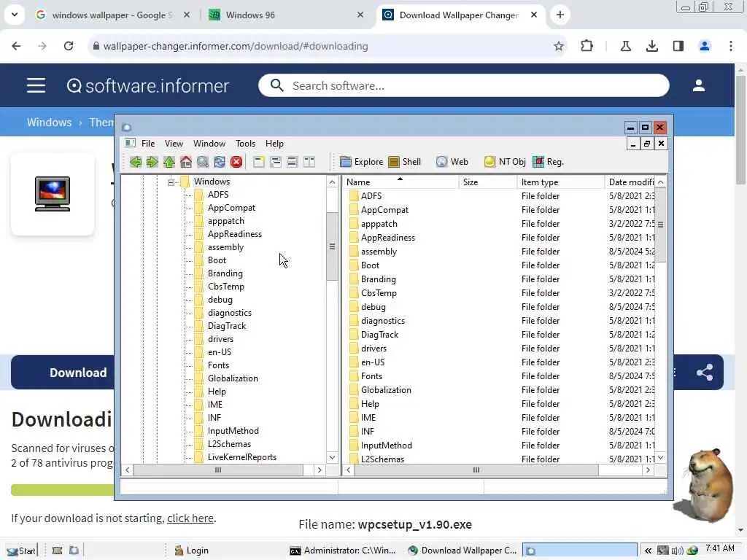Click the user account icon on Software Informer
The image size is (747, 560).
[699, 86]
